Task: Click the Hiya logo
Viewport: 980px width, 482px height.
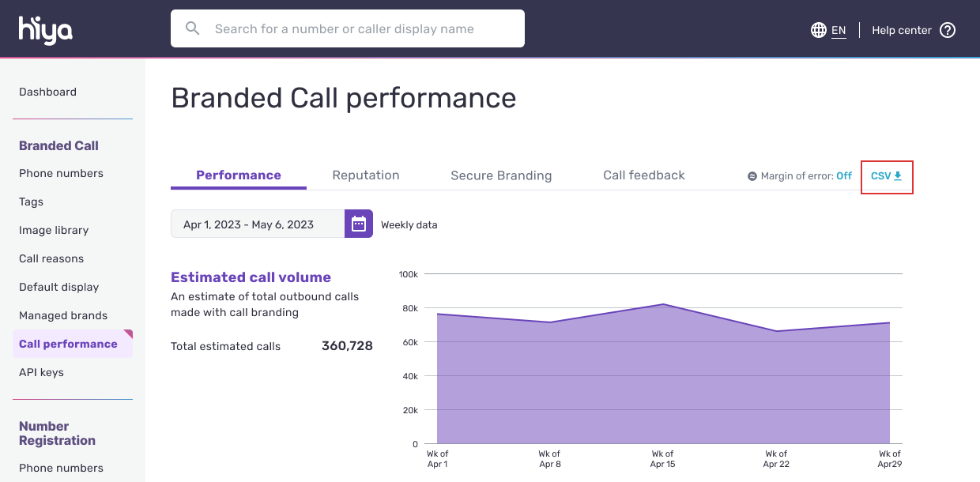Action: coord(46,30)
